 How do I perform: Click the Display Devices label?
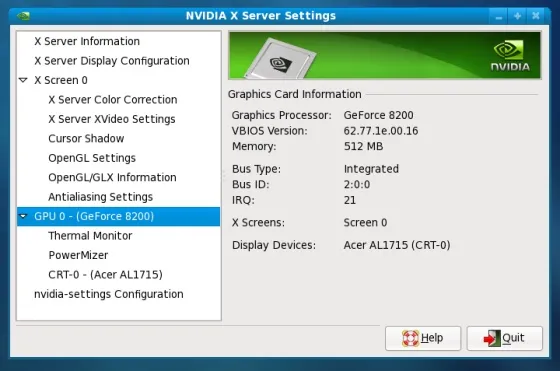point(274,245)
